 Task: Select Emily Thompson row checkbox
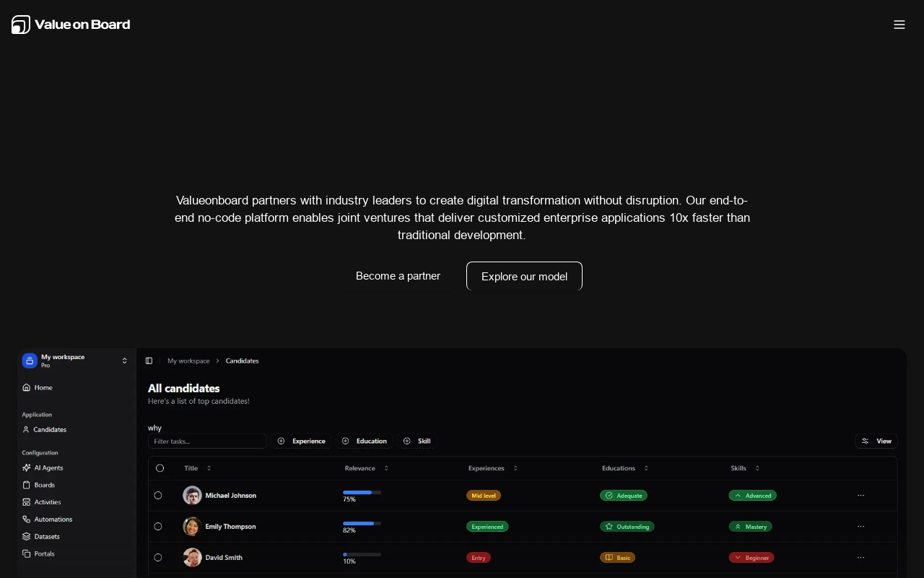[x=158, y=527]
